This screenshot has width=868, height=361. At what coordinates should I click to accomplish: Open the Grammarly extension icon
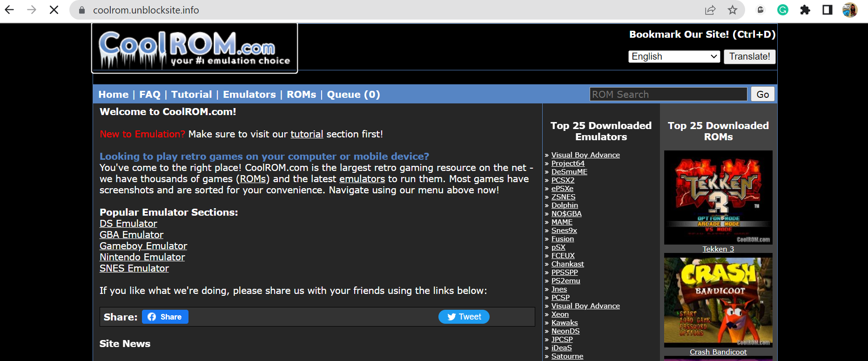point(783,10)
